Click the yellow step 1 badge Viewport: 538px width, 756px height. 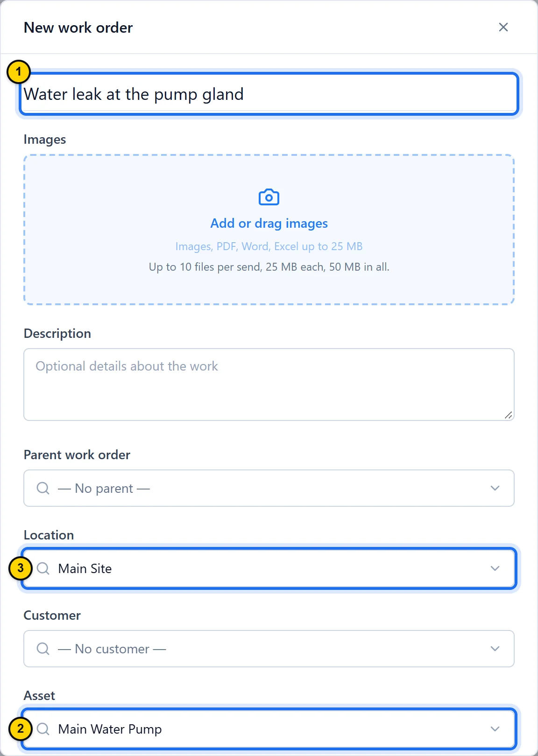[19, 72]
